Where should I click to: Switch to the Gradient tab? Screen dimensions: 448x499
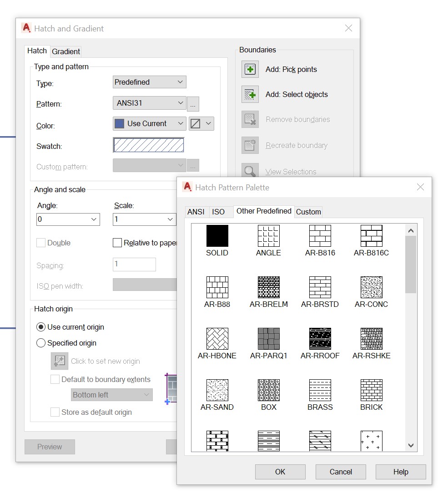pos(65,51)
